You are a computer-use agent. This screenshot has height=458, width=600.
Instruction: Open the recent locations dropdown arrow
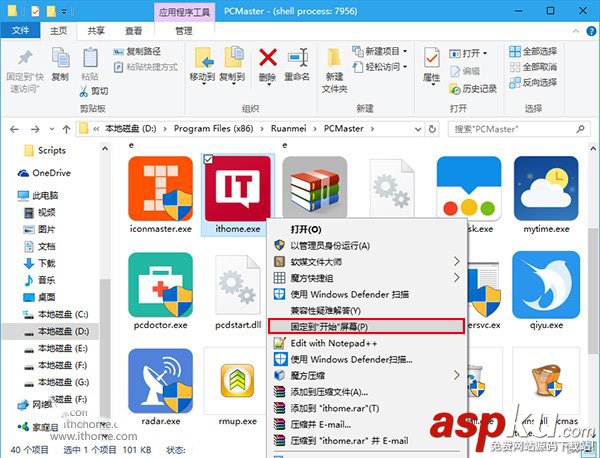pyautogui.click(x=52, y=129)
